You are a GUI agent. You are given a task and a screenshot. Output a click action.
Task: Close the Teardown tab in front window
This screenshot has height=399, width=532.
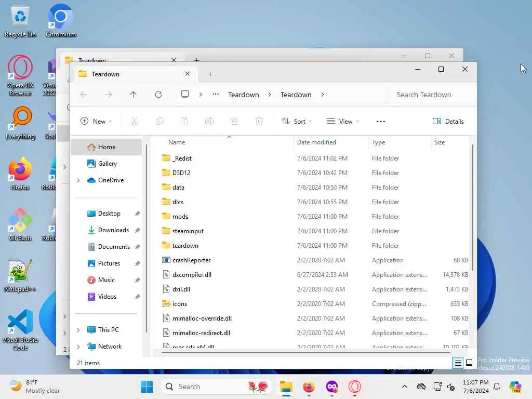pos(187,74)
